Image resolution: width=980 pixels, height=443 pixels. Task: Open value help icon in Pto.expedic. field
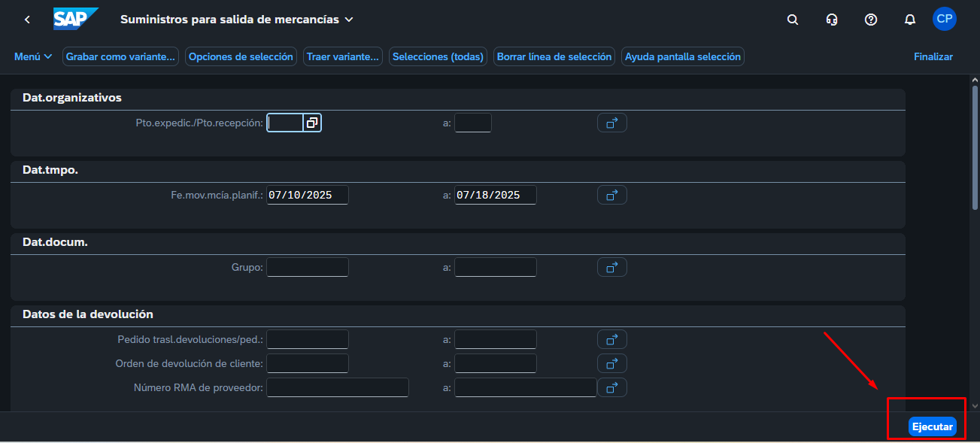coord(312,123)
